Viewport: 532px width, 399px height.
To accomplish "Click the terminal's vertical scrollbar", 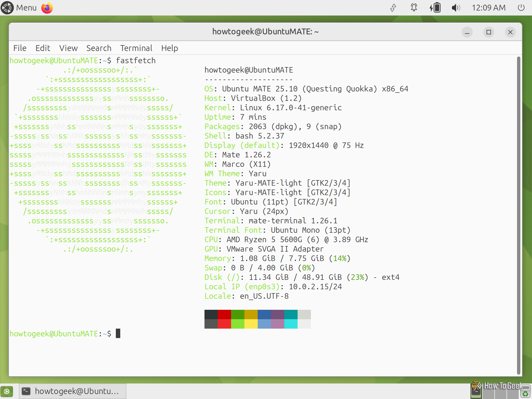I will [519, 216].
